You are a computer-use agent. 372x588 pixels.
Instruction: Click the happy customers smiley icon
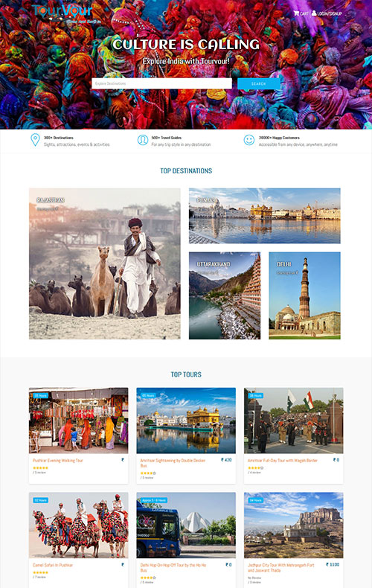tap(249, 140)
